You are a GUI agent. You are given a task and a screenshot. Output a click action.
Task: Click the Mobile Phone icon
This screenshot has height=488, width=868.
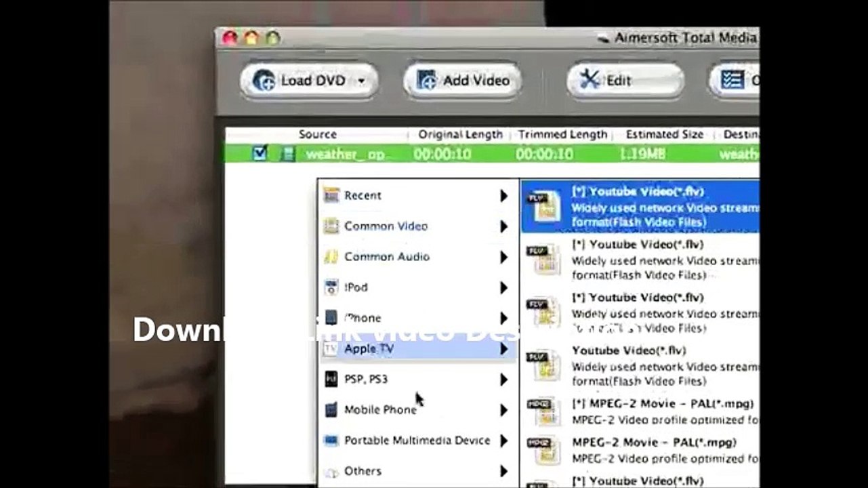pos(331,409)
